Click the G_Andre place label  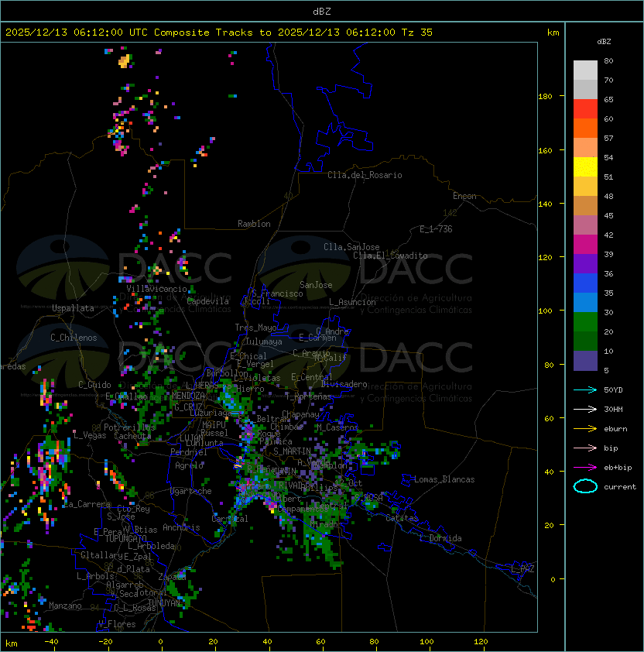(332, 331)
